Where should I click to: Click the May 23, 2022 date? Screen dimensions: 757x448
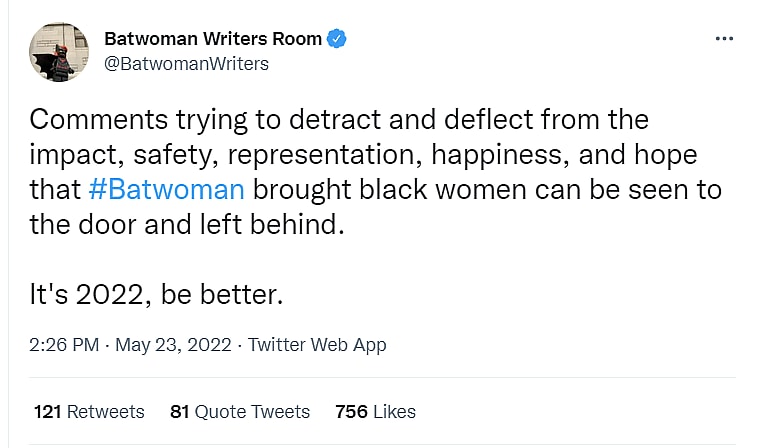point(175,345)
